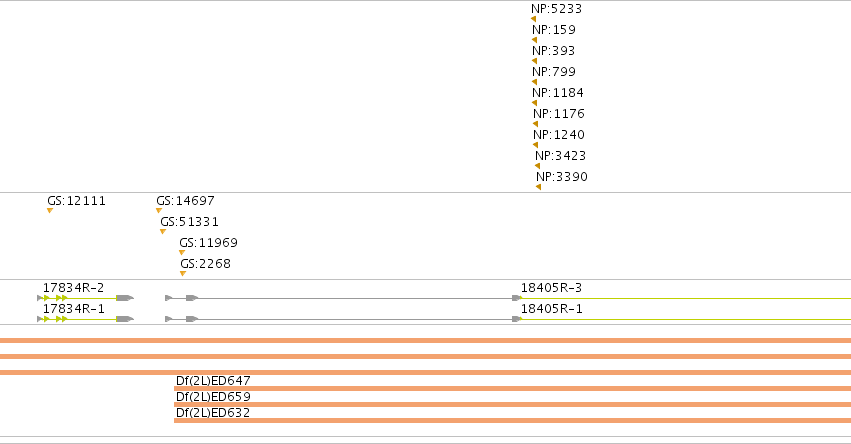Select the 18405R-1 transcript label

tap(551, 309)
